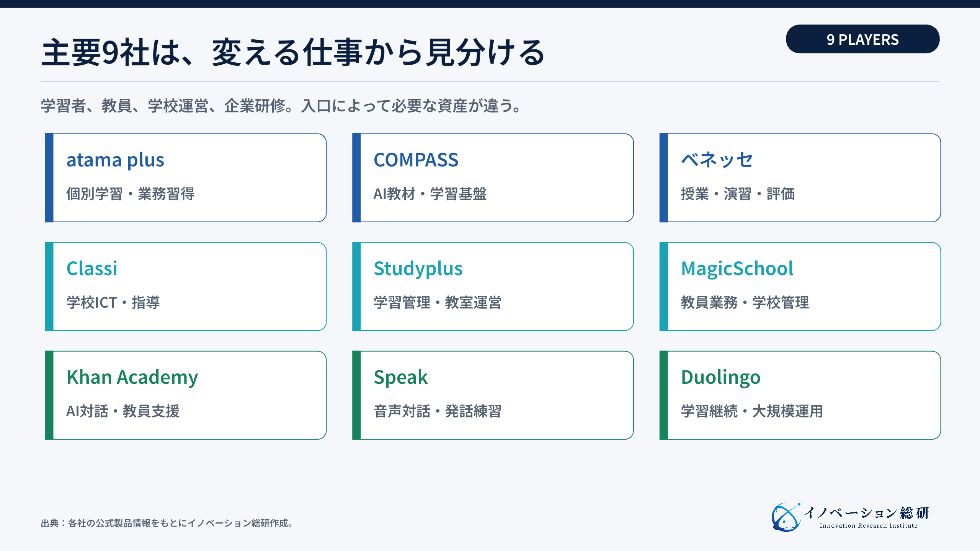This screenshot has width=980, height=551.
Task: Click the Studyplus card heading
Action: 418,269
